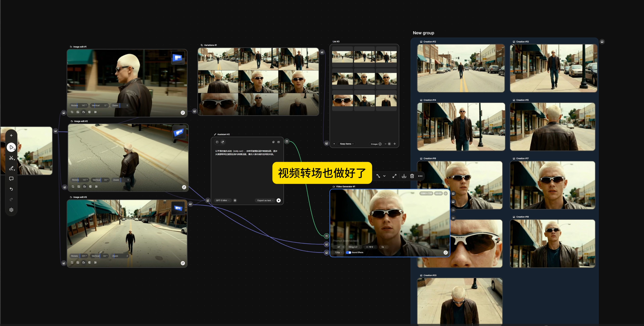Download the video with download icon
The width and height of the screenshot is (644, 326).
pyautogui.click(x=404, y=176)
